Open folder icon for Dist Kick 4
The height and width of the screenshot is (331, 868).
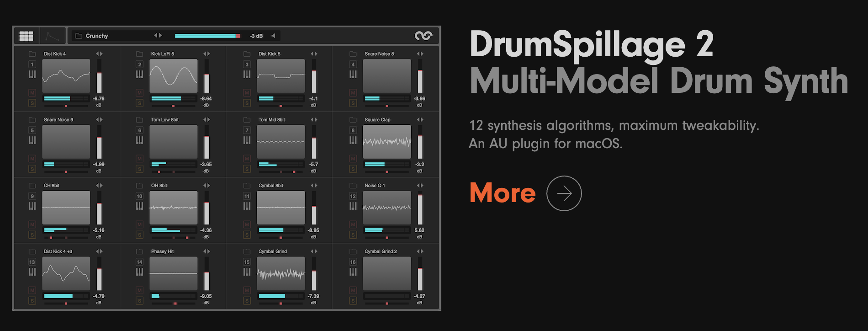coord(32,54)
